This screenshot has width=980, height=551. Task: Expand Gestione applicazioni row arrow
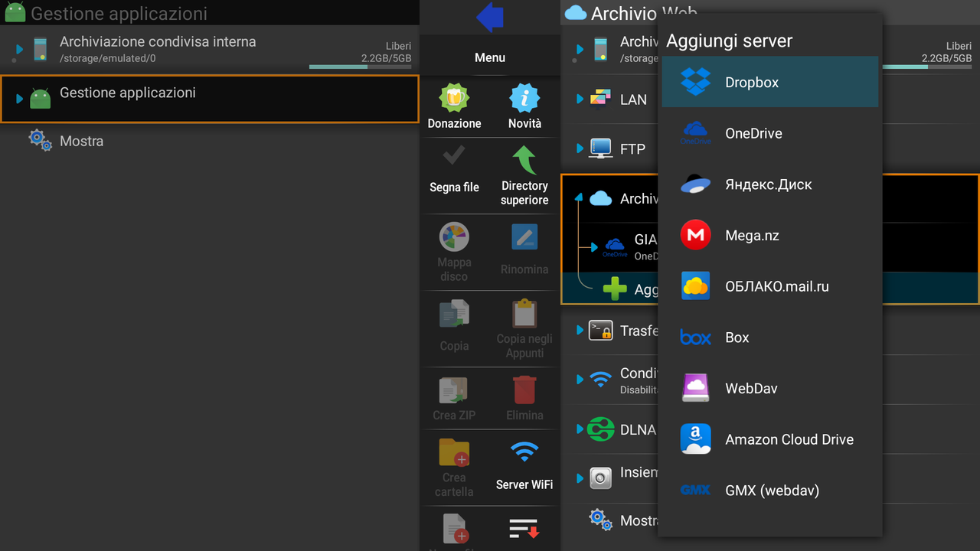[x=20, y=99]
